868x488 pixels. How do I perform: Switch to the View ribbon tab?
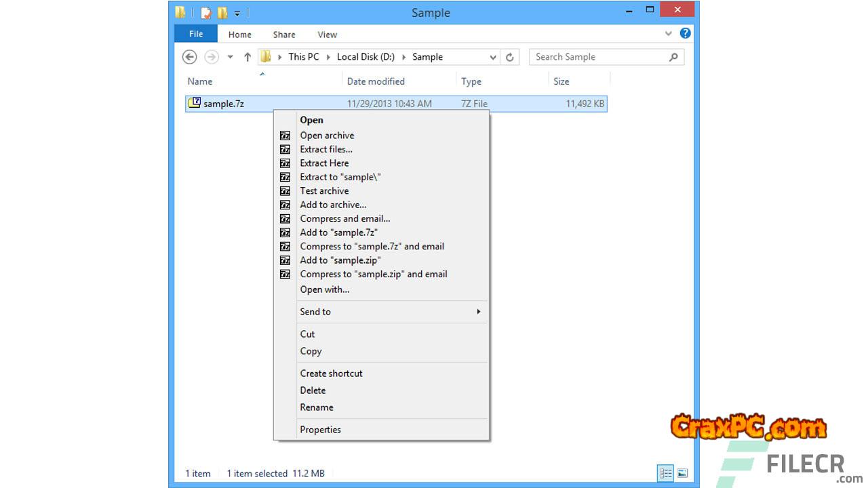pos(327,35)
